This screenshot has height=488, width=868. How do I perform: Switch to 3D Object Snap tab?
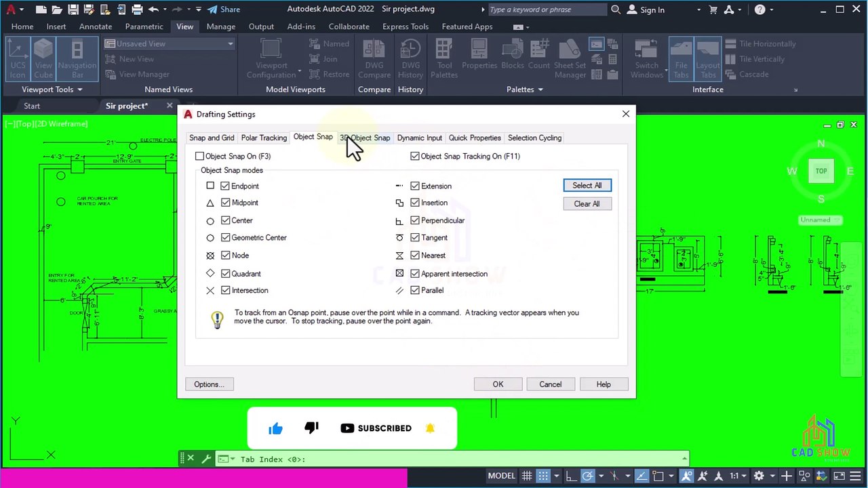click(365, 138)
